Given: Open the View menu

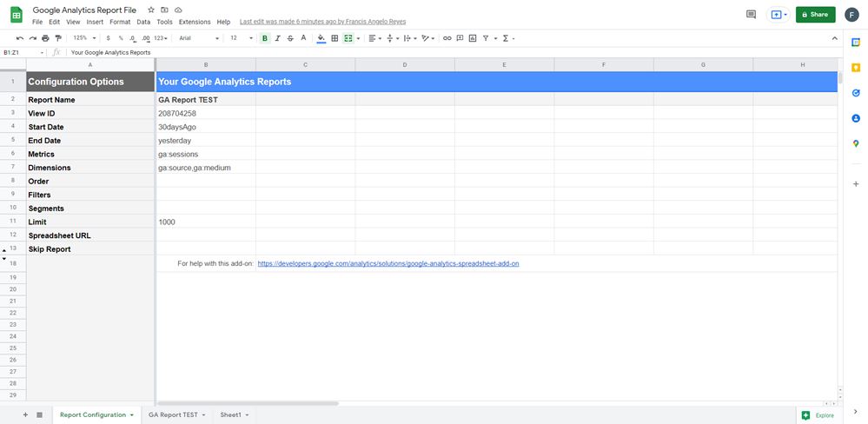Looking at the screenshot, I should click(x=73, y=22).
